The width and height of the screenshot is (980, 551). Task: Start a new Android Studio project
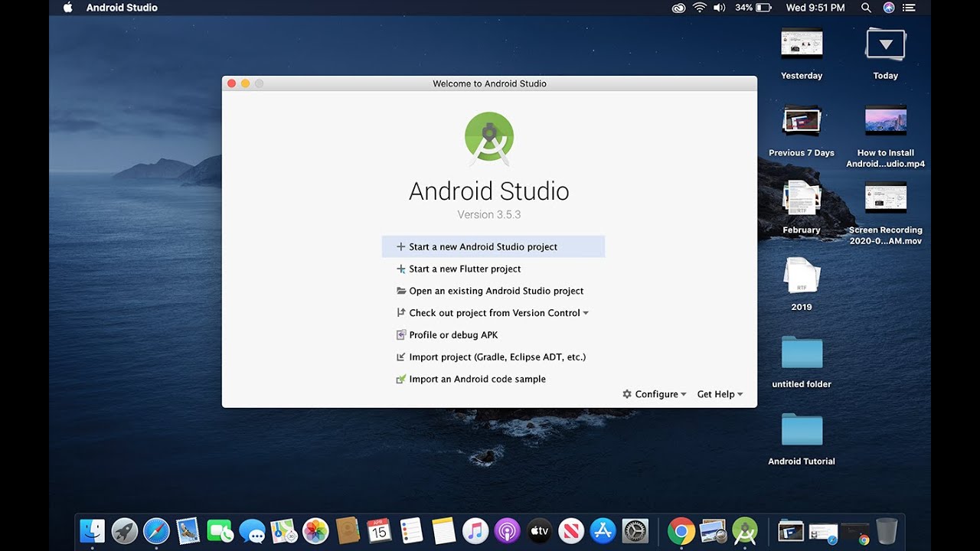(x=493, y=246)
